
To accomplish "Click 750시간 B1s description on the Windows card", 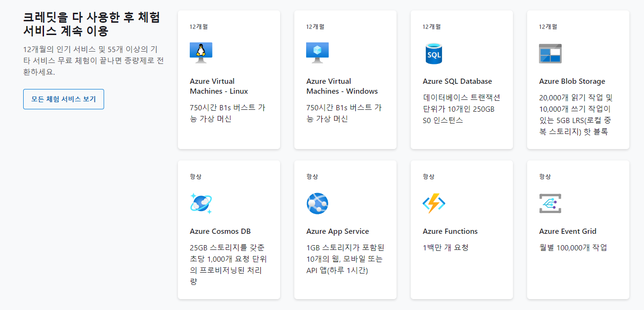I will [344, 113].
